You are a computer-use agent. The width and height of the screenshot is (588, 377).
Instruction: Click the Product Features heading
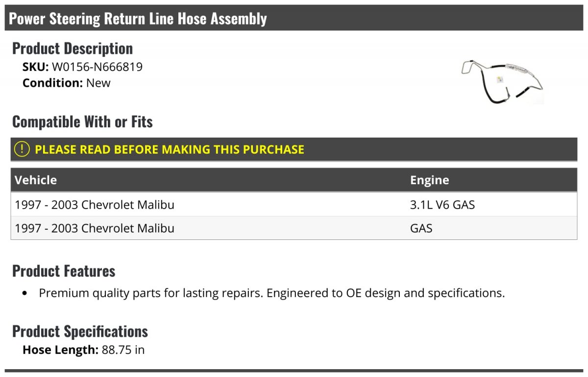point(64,271)
